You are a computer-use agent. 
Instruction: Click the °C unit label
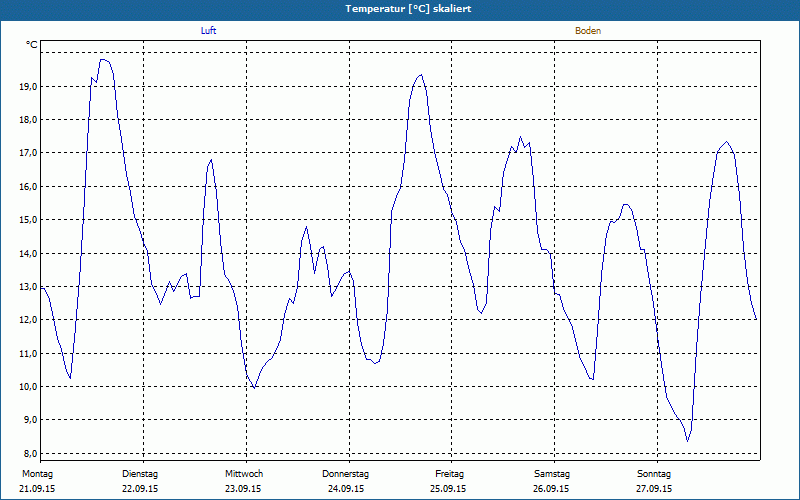click(32, 45)
